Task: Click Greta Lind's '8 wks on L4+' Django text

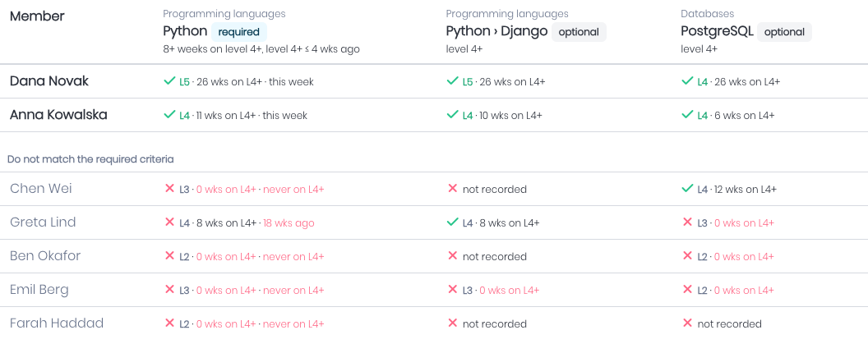Action: coord(509,223)
